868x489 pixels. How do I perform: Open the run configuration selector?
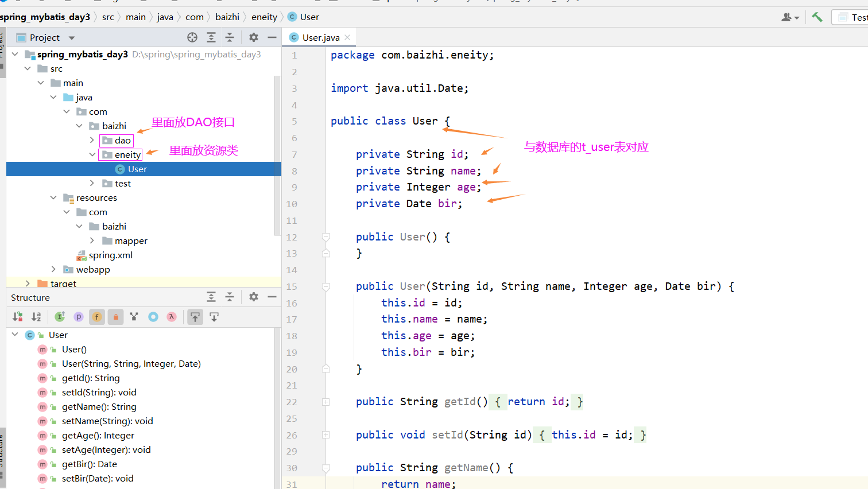[851, 17]
